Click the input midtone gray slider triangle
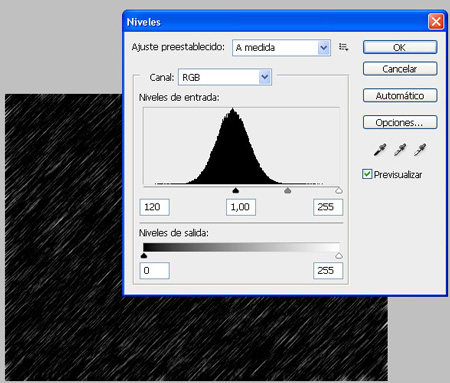Screen dimensions: 450x383 tap(287, 190)
